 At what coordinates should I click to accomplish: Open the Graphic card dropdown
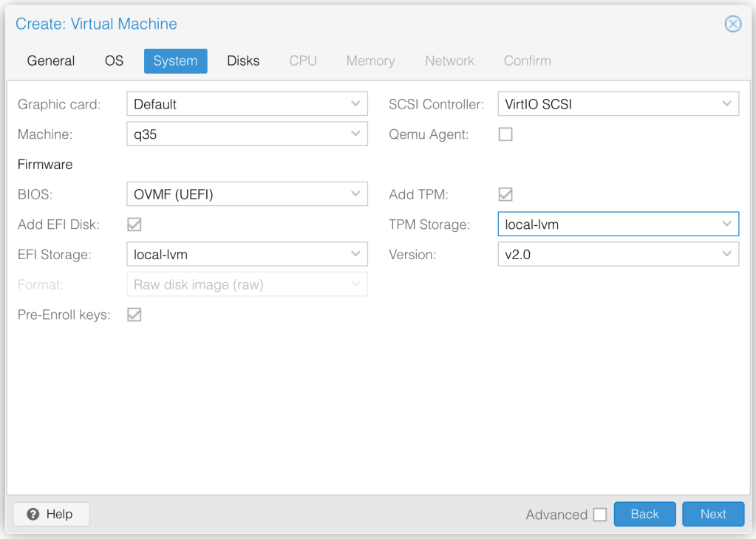355,104
